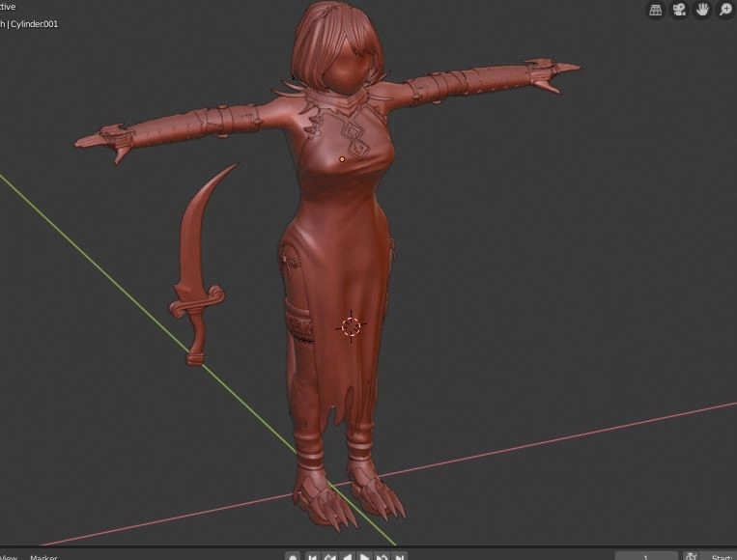Play animation in reverse

(x=347, y=556)
